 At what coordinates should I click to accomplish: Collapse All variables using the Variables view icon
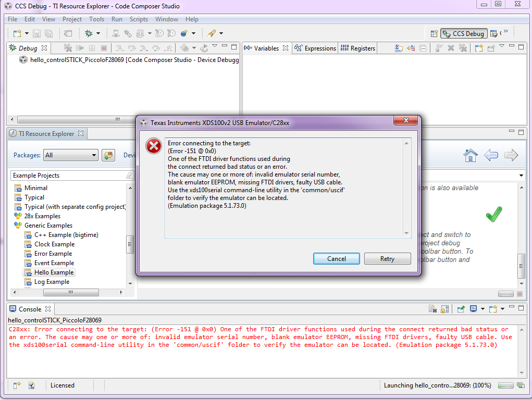tap(422, 48)
